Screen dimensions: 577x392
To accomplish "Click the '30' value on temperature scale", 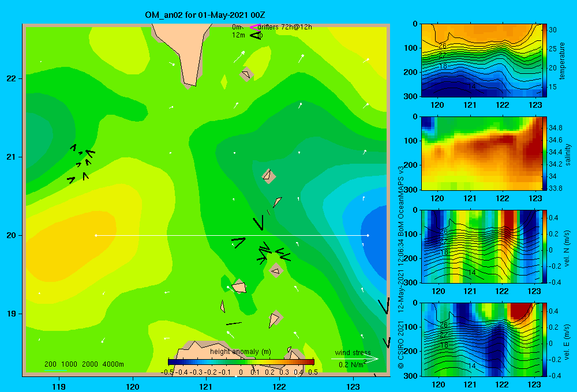I will [553, 30].
